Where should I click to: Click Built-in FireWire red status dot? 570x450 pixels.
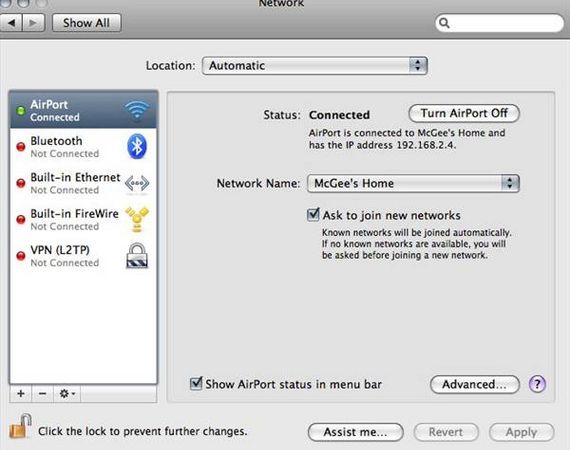pyautogui.click(x=21, y=219)
